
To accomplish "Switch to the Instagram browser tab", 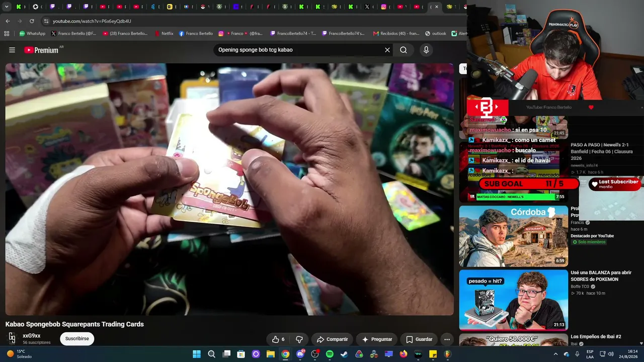I will pos(383,7).
